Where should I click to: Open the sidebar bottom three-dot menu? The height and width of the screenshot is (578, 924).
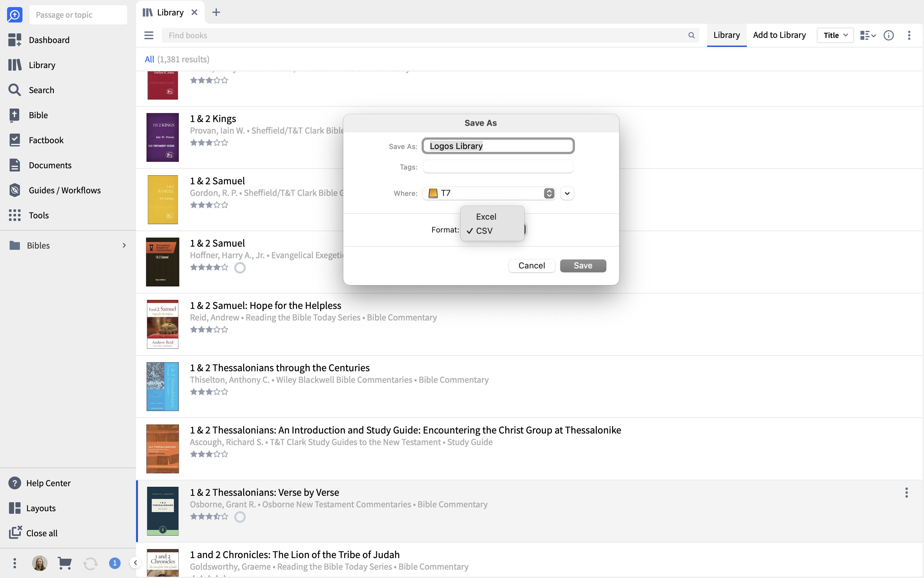click(14, 563)
